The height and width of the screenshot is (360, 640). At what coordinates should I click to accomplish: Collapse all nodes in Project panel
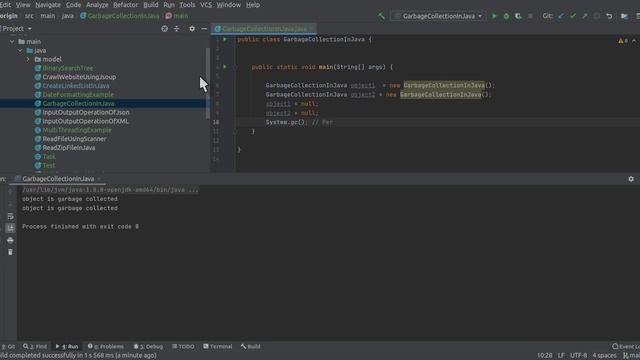(x=176, y=29)
